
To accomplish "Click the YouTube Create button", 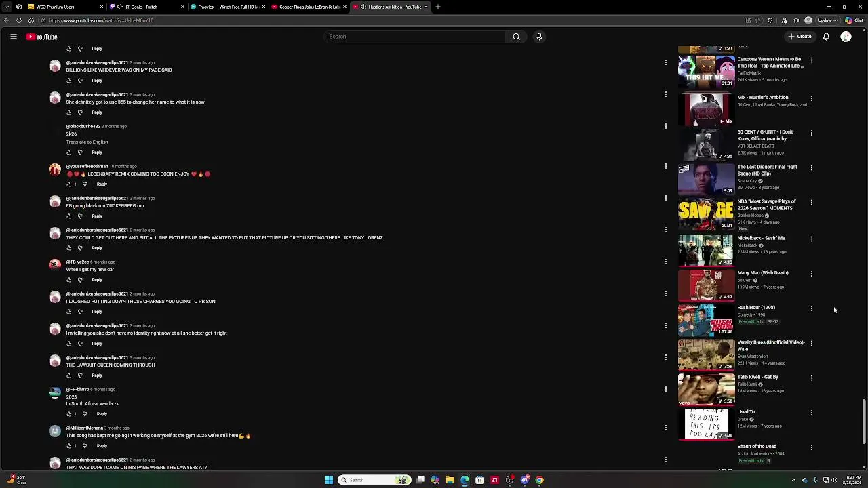I will pyautogui.click(x=800, y=37).
